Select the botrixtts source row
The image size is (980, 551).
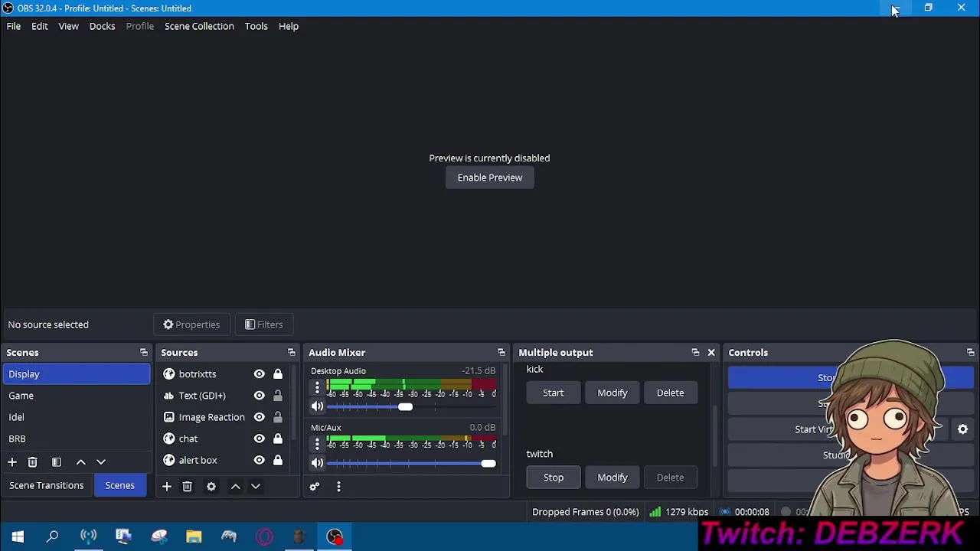pyautogui.click(x=224, y=374)
